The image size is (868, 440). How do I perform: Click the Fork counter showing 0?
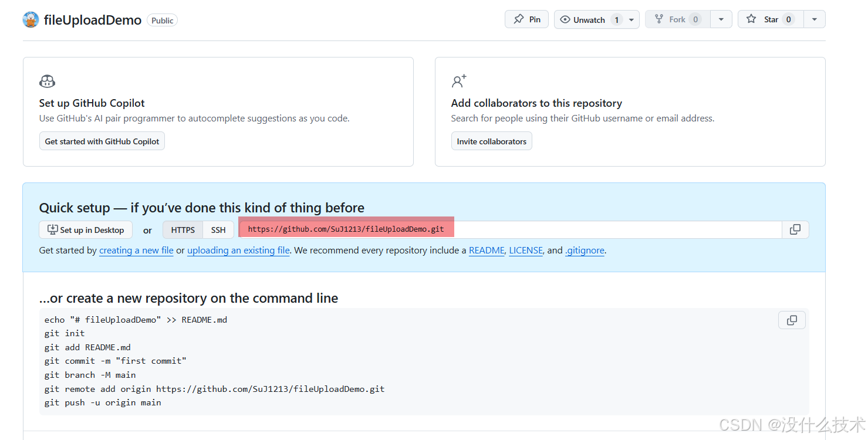tap(695, 19)
